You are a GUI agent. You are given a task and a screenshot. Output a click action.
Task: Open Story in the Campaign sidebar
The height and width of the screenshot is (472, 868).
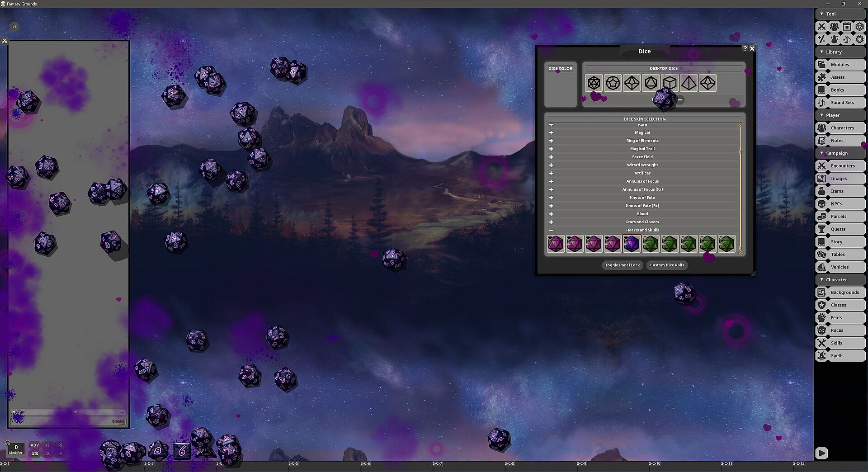pyautogui.click(x=840, y=242)
